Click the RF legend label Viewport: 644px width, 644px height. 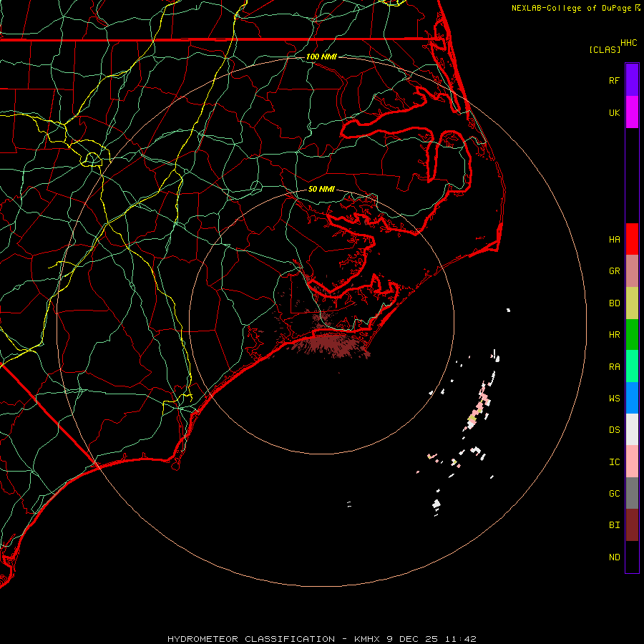615,80
